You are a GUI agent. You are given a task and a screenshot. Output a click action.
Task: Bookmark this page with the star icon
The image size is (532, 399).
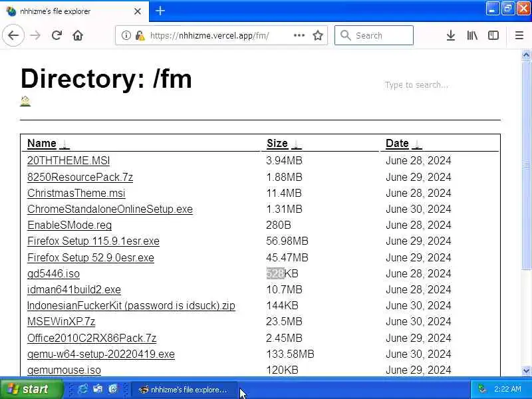tap(318, 35)
